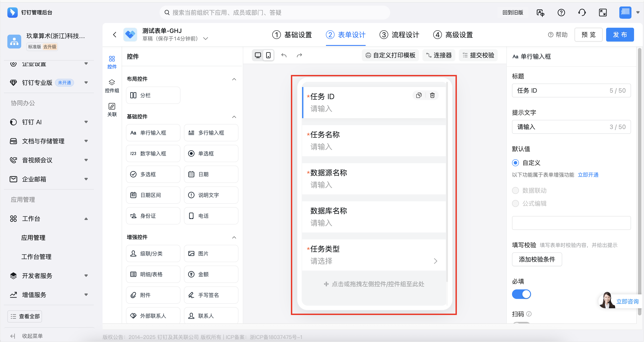Click the 发布 publish button
644x342 pixels.
620,35
